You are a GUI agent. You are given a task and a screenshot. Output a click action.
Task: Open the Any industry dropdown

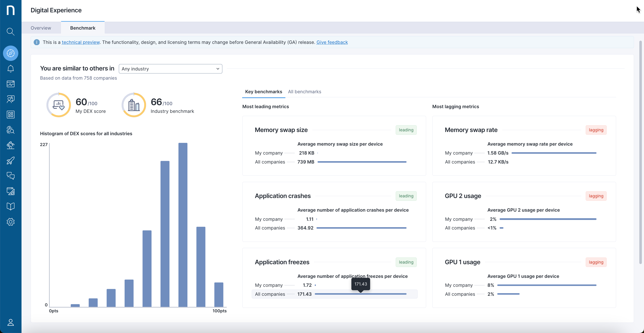point(171,69)
